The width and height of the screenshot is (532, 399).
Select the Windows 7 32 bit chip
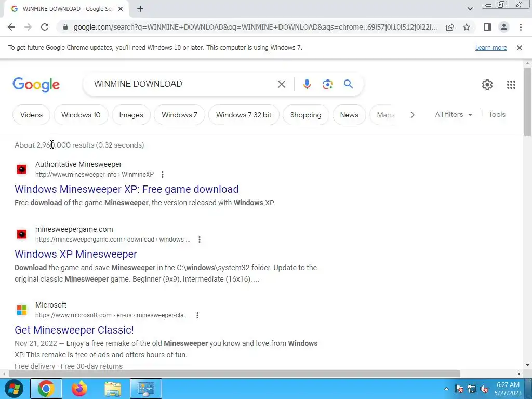pos(244,115)
